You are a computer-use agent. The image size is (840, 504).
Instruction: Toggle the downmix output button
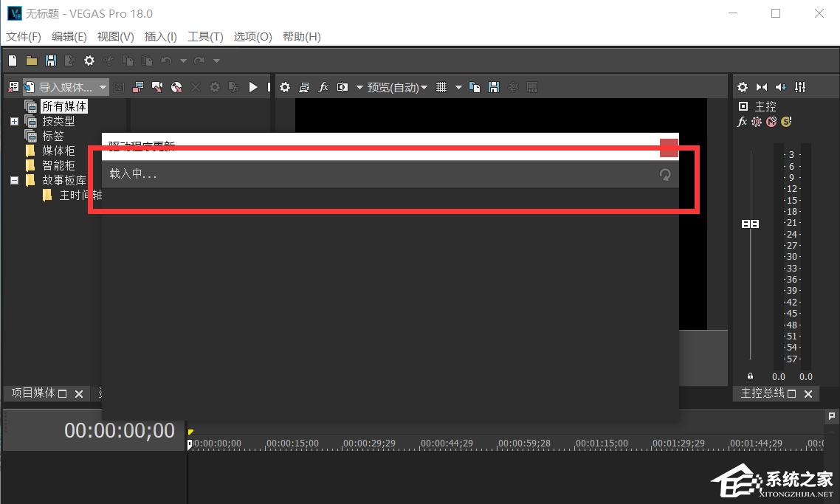[762, 87]
